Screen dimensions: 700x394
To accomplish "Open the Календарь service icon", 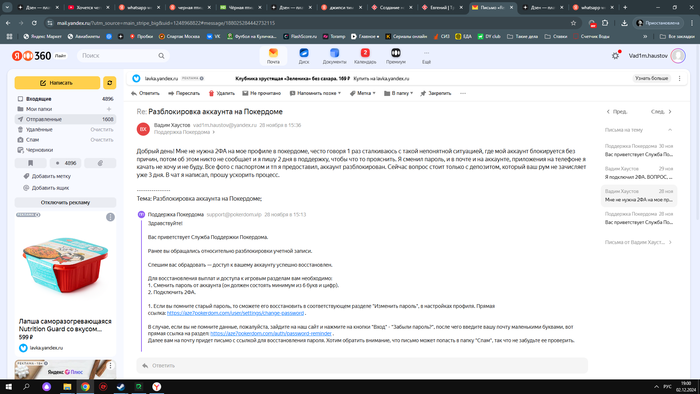I will tap(365, 56).
